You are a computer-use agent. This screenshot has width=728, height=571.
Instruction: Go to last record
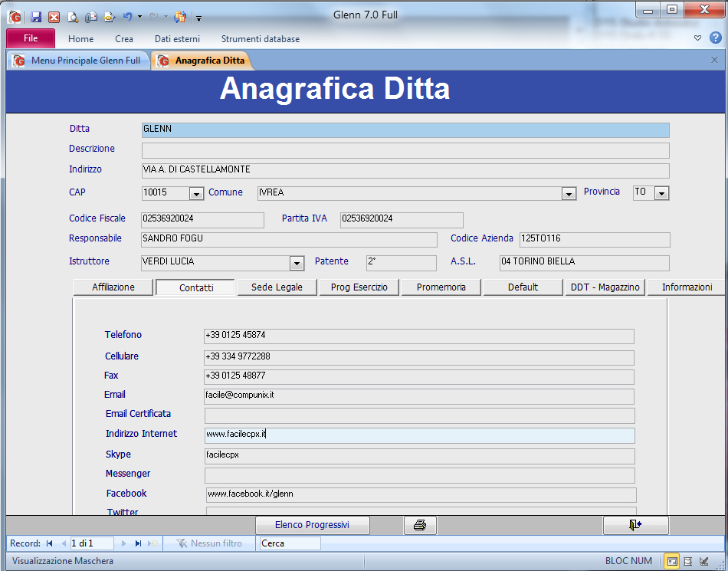tap(138, 543)
